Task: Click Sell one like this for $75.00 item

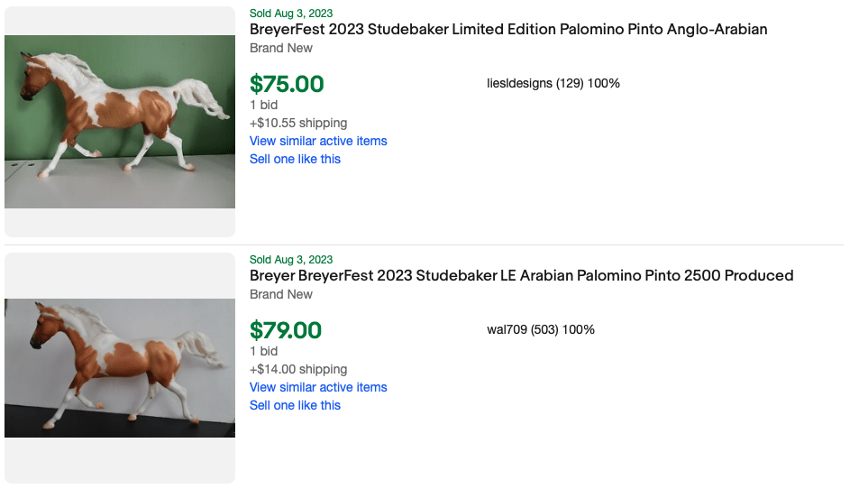Action: coord(295,159)
